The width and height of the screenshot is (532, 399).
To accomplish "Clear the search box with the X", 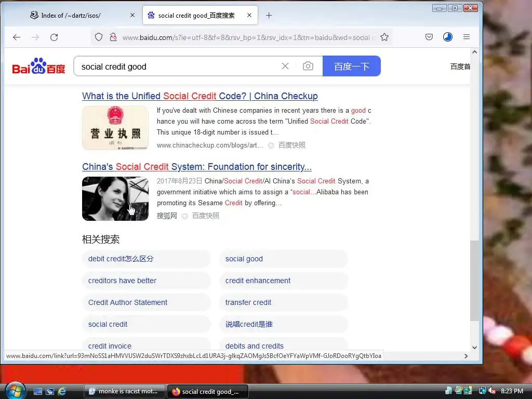I will tap(285, 66).
